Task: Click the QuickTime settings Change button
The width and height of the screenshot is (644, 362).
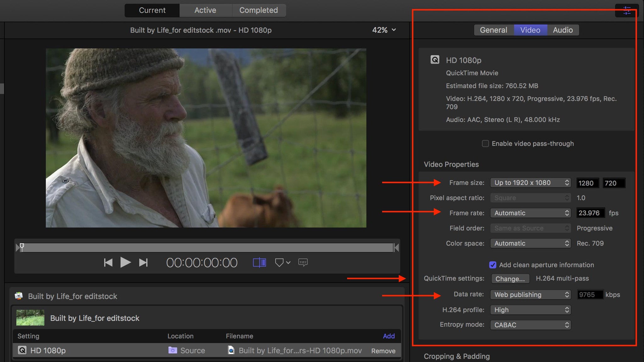Action: (510, 279)
